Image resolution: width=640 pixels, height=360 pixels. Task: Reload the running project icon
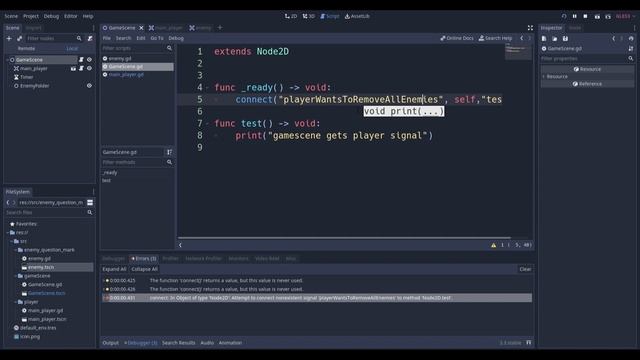tap(564, 16)
